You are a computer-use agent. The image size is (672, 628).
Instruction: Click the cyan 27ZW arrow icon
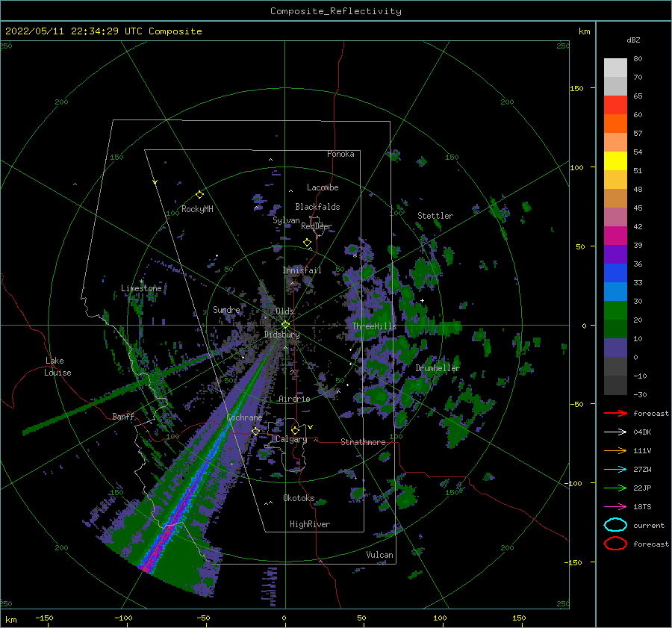click(615, 470)
